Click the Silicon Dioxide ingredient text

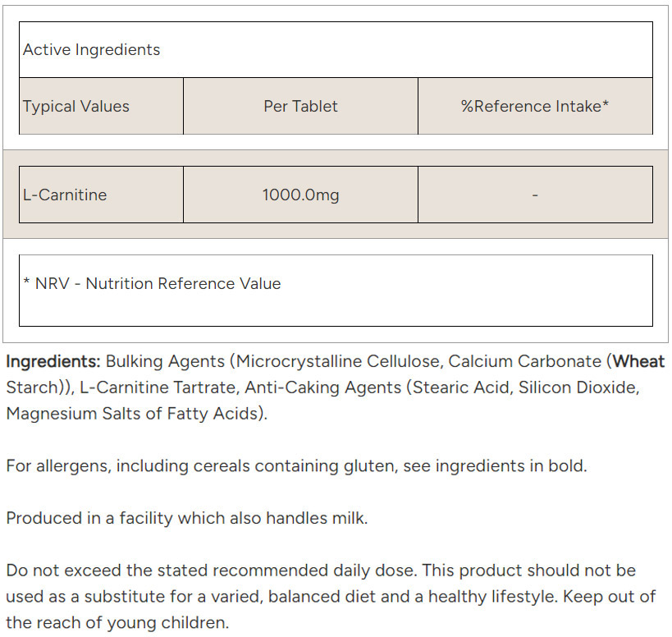click(x=577, y=387)
